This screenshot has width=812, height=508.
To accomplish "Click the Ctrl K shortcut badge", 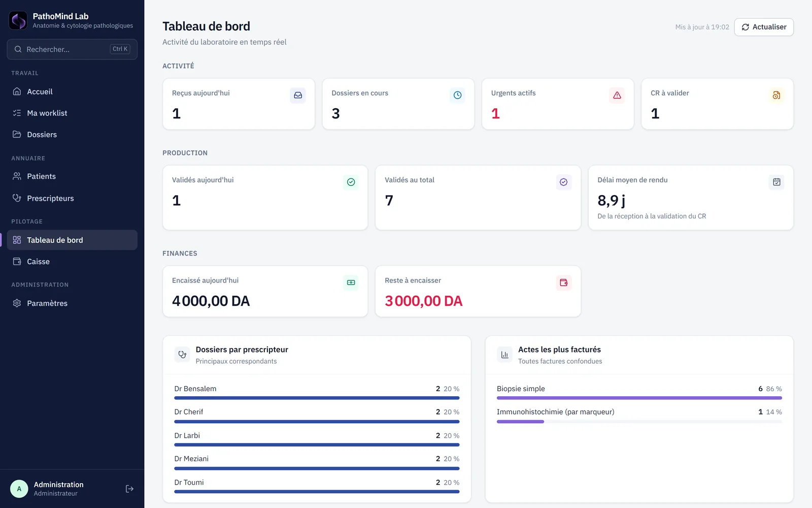I will 120,49.
